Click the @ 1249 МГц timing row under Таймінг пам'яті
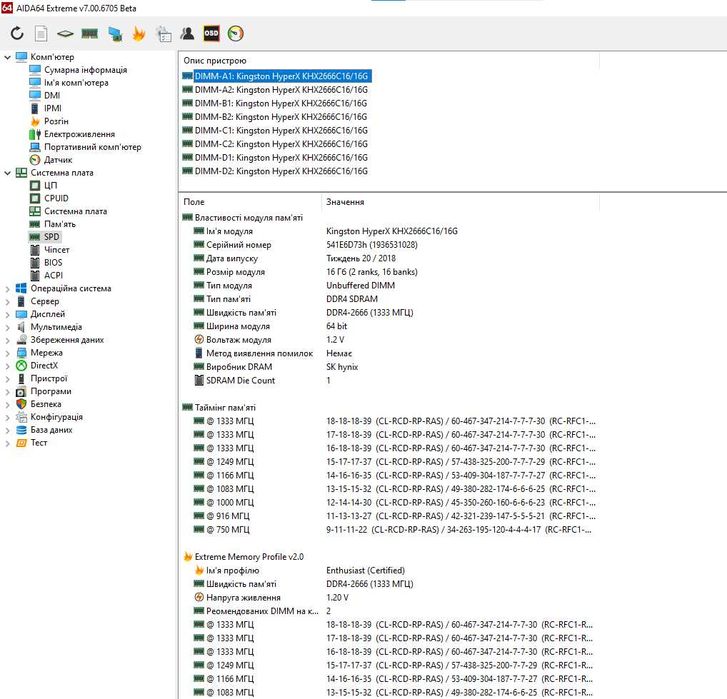 389,462
